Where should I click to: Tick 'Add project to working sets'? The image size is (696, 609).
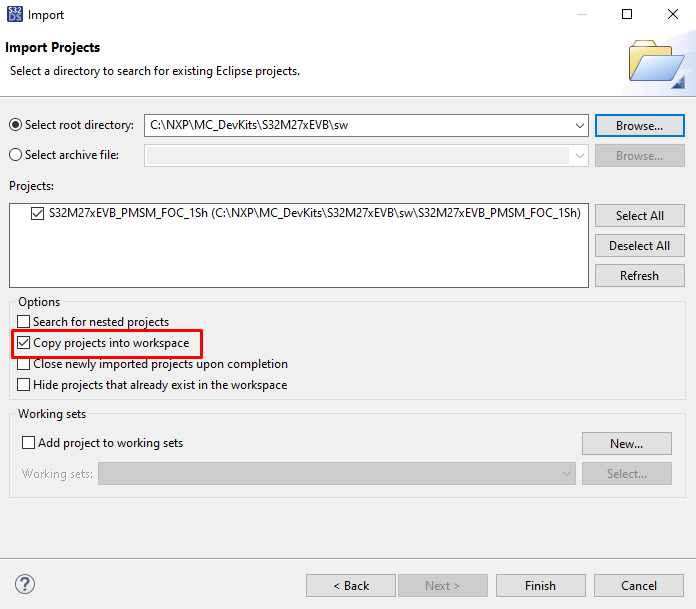point(28,442)
